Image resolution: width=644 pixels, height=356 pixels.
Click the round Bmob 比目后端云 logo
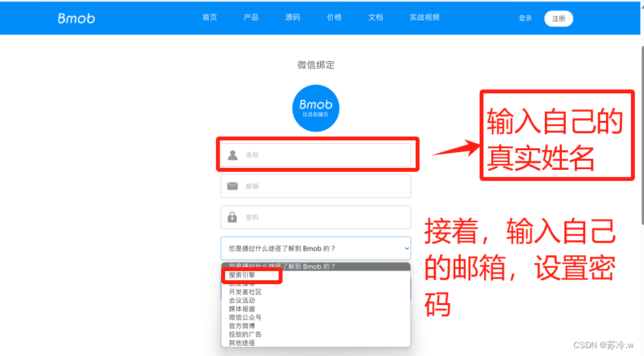316,108
